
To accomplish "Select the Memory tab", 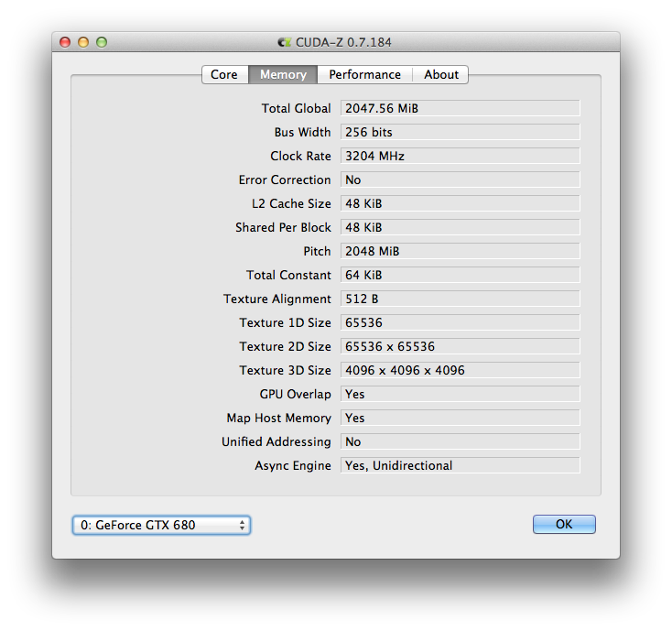I will [x=283, y=74].
